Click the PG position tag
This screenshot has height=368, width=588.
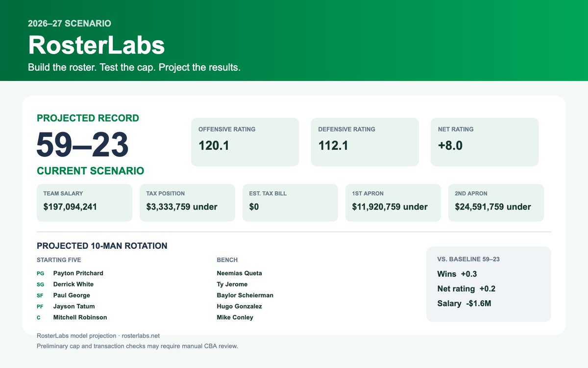(41, 273)
